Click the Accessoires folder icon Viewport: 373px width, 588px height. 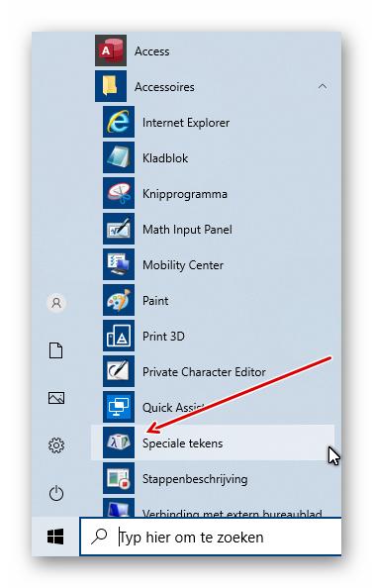(111, 86)
